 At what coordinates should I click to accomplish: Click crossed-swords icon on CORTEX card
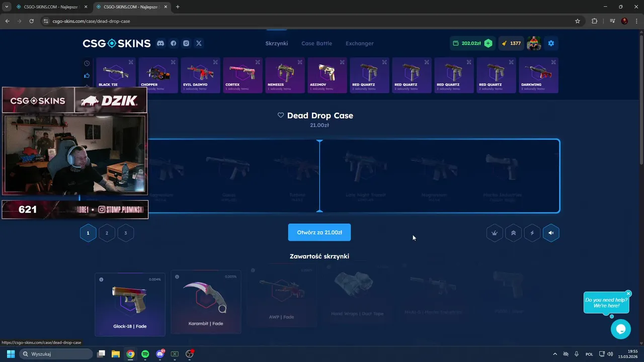click(x=258, y=62)
